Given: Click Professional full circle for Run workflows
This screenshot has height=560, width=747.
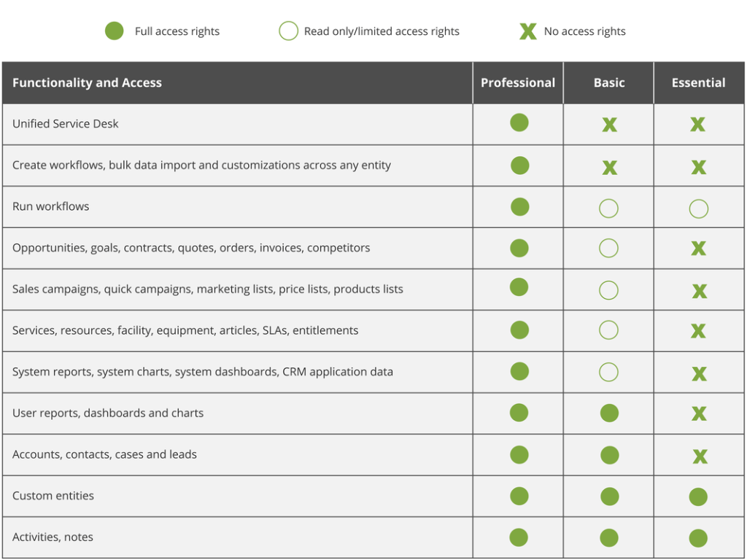Looking at the screenshot, I should point(519,207).
